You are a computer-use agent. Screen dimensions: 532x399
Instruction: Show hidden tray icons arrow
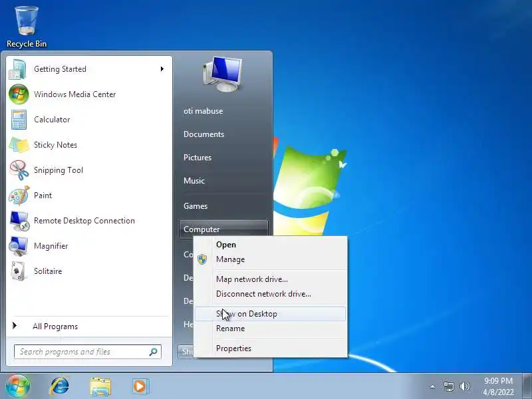432,386
